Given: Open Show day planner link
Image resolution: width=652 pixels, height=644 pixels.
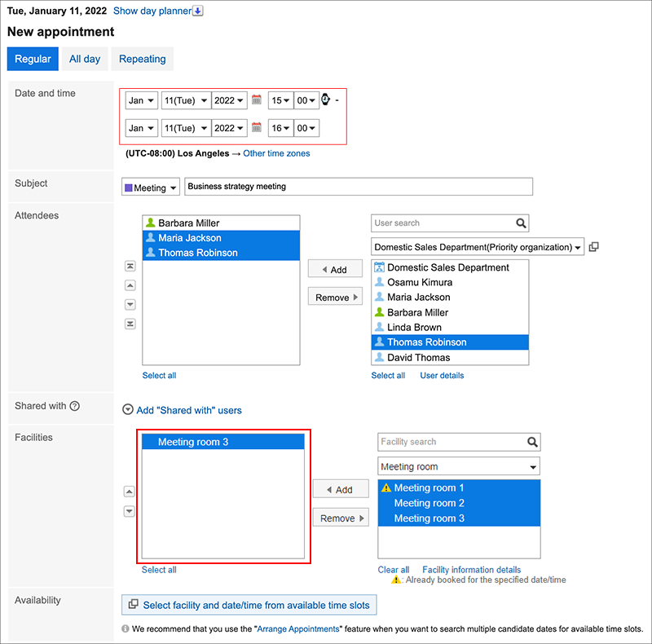Looking at the screenshot, I should 152,11.
